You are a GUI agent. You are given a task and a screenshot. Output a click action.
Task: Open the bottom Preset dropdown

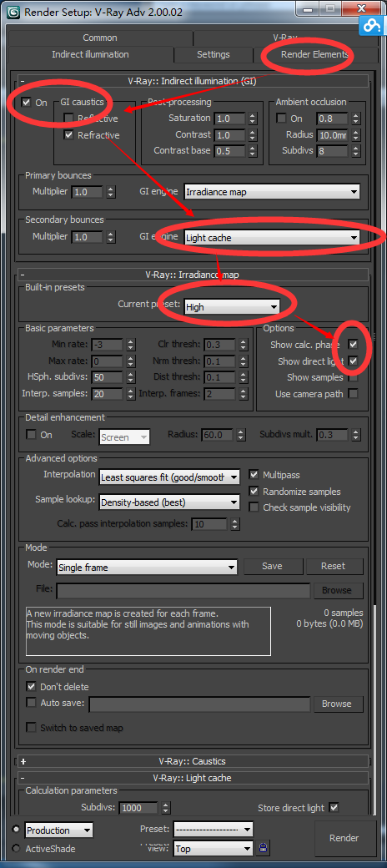pos(213,830)
